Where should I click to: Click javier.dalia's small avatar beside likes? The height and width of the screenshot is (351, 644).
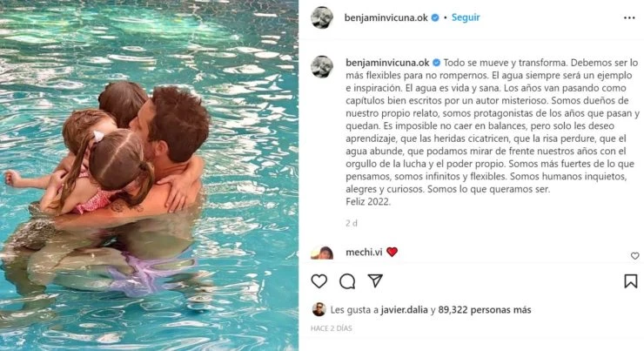coord(319,309)
